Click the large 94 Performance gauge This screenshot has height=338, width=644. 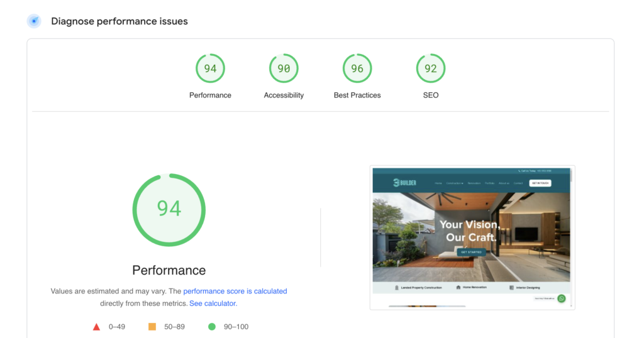(x=169, y=210)
